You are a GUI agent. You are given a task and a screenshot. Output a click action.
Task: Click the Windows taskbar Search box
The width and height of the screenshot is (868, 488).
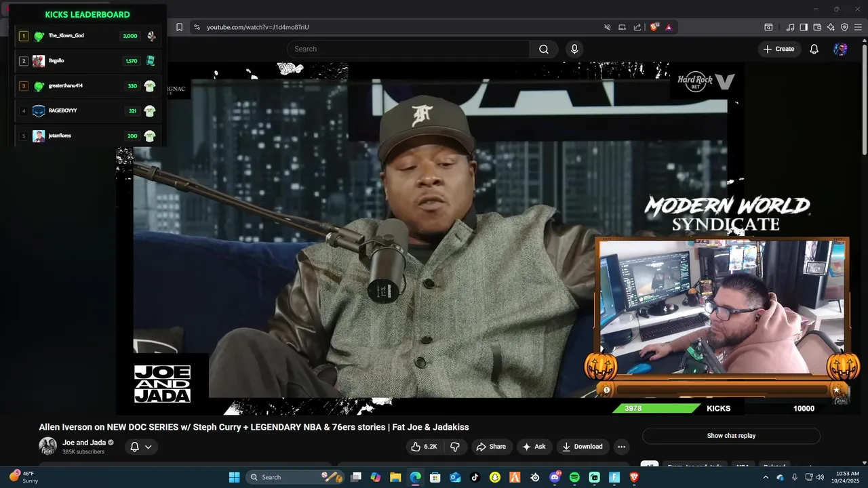[295, 477]
